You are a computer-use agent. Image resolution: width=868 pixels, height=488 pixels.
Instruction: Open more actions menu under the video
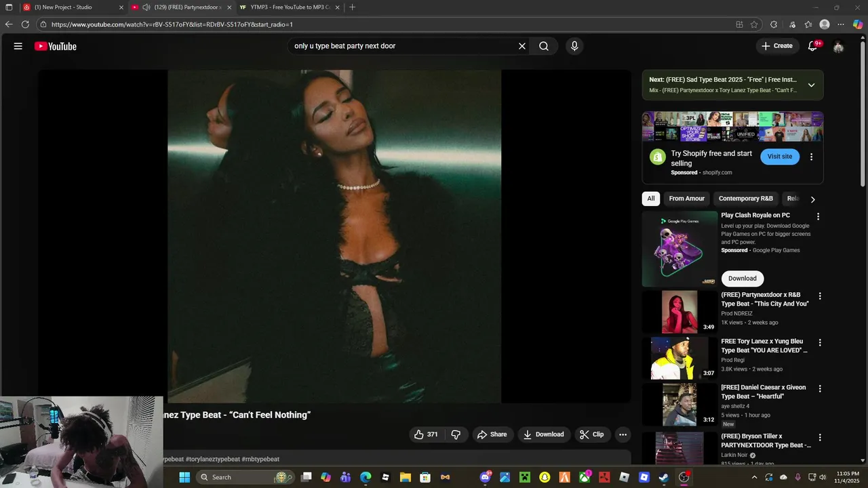click(x=623, y=434)
